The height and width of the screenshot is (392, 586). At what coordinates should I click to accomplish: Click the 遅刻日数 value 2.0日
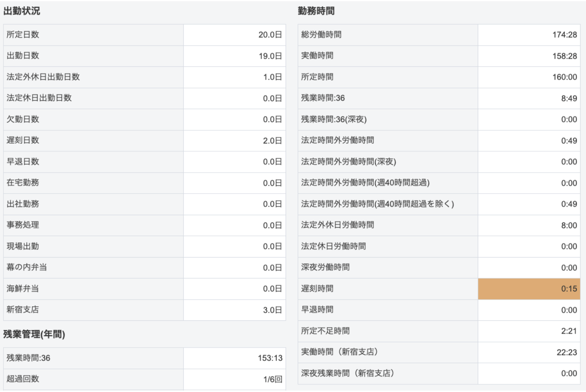pos(272,140)
